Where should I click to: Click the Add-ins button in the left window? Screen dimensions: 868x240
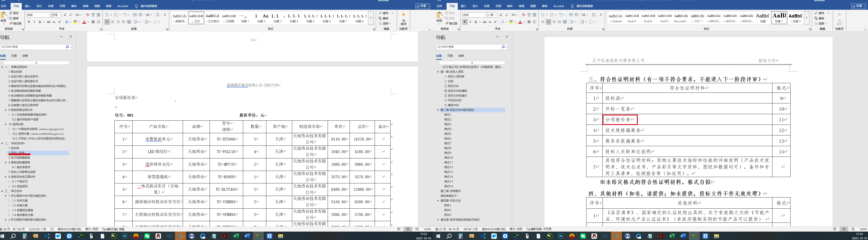403,20
